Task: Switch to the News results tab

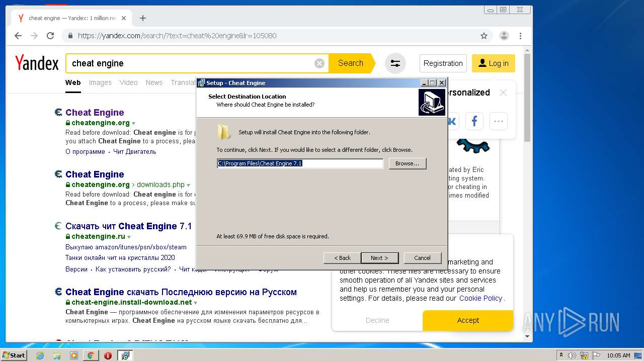Action: pos(154,82)
